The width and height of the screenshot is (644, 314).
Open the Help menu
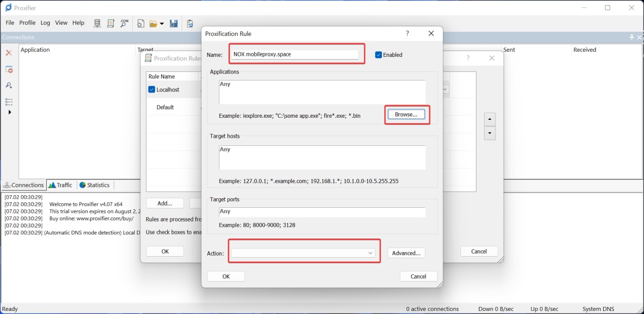coord(78,23)
